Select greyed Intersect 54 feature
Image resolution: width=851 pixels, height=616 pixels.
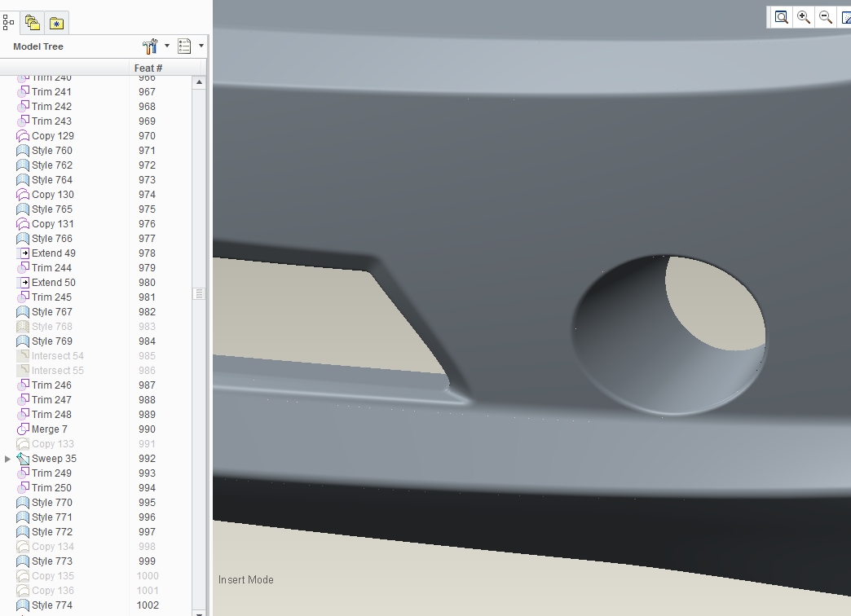coord(58,355)
